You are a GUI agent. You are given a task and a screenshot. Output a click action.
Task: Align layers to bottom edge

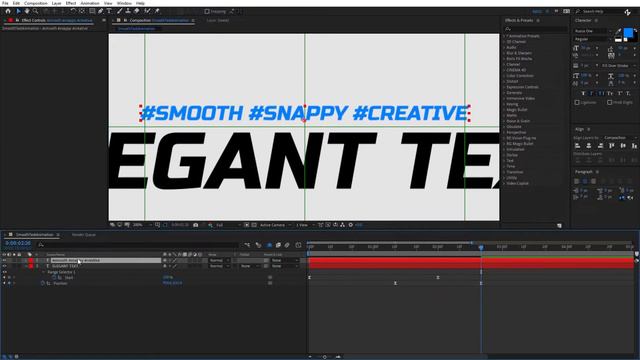[634, 146]
